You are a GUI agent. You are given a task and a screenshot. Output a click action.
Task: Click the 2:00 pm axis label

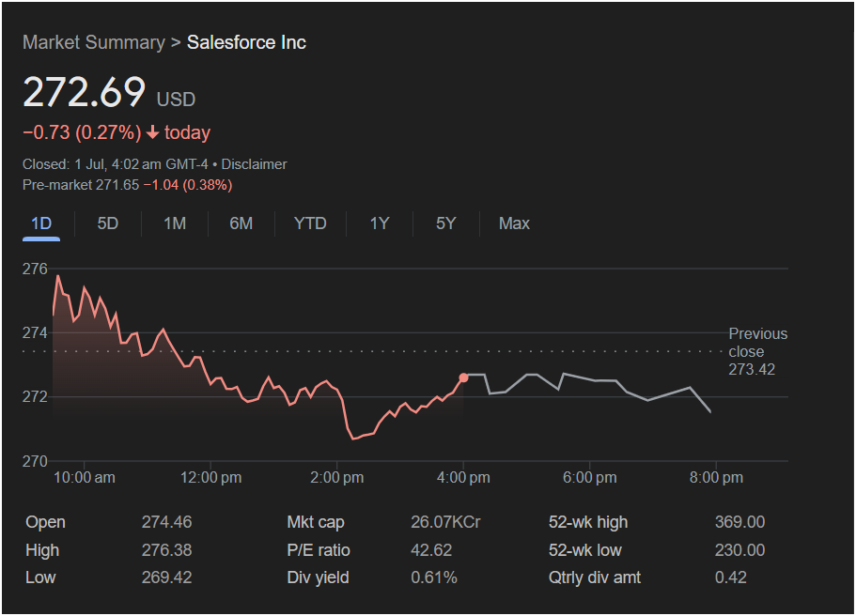[x=336, y=477]
